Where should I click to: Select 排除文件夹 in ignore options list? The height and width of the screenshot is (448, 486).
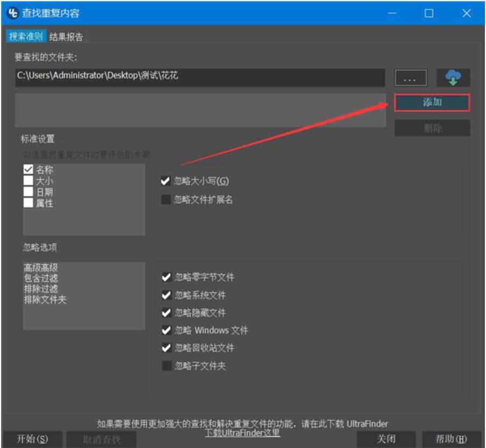(45, 299)
